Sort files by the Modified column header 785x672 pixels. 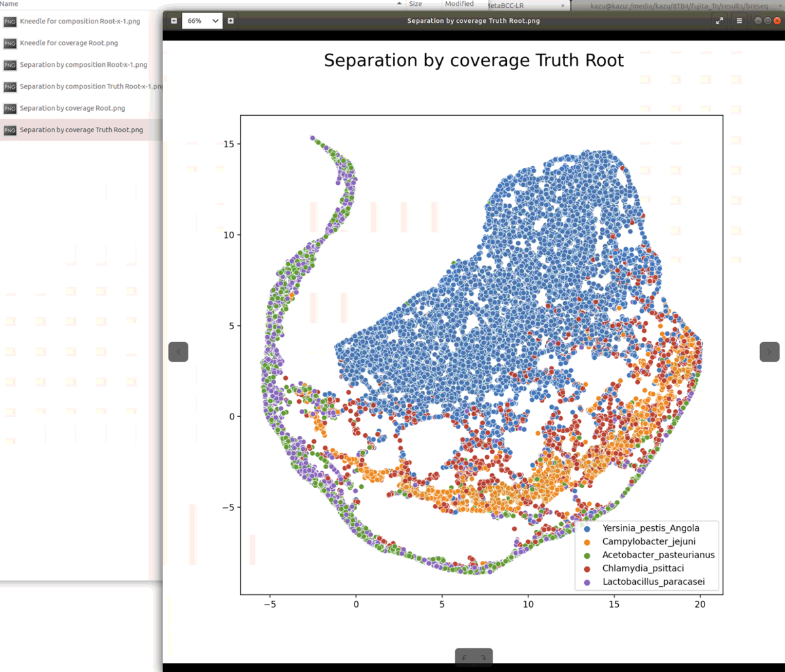click(x=459, y=4)
